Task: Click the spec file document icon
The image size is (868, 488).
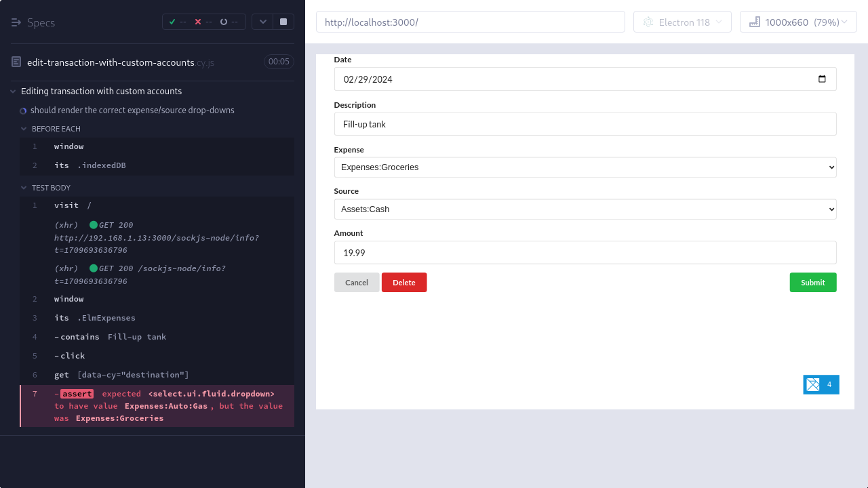Action: point(16,62)
